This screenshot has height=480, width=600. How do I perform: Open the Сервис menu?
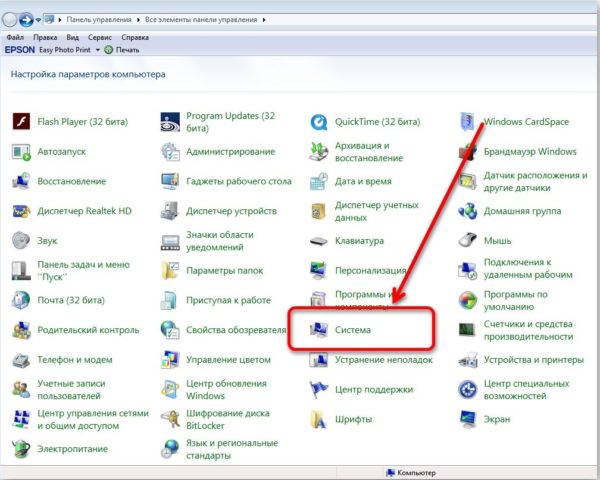(100, 38)
